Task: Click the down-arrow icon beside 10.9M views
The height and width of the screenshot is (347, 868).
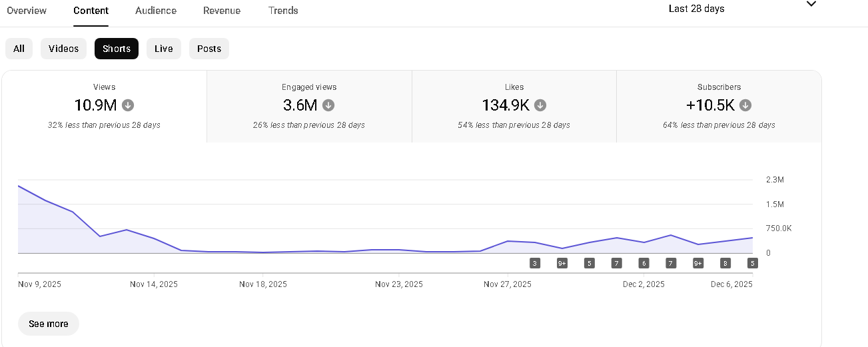Action: point(128,105)
